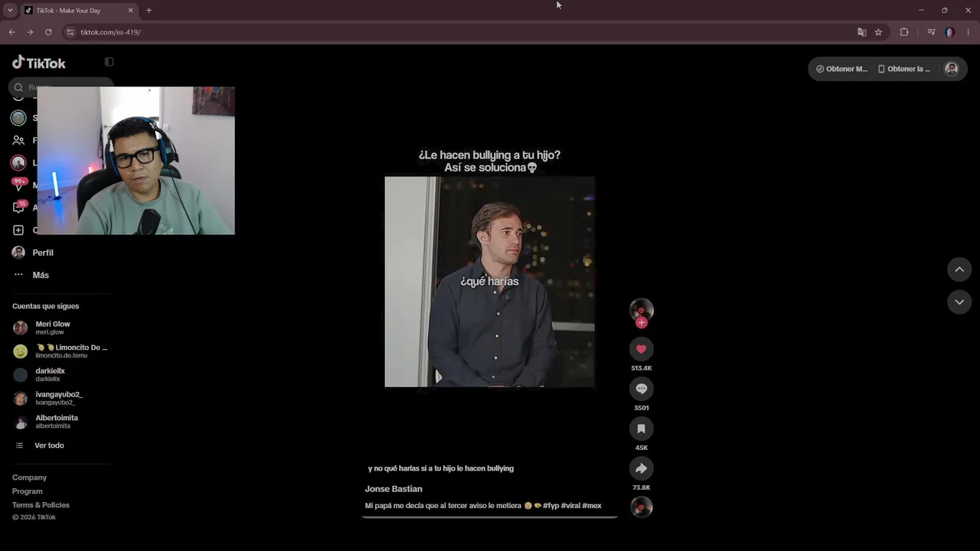
Task: Open the tab search dropdown
Action: click(10, 11)
